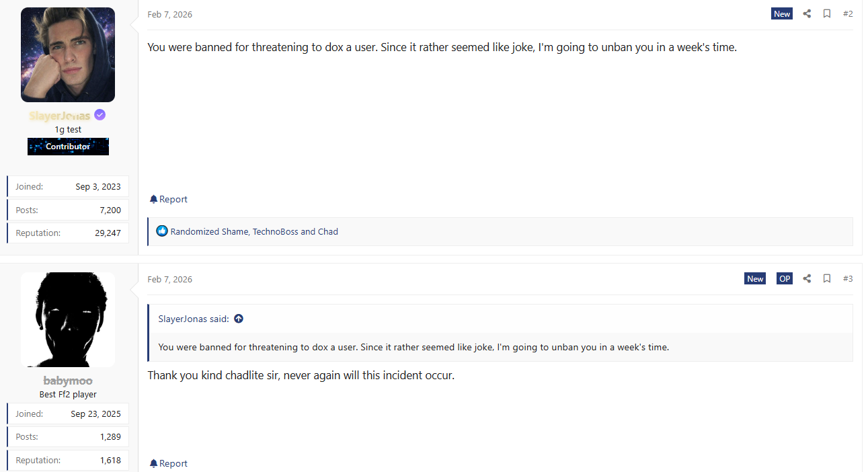Screen dimensions: 868x472
Task: Click the like reaction icon
Action: pyautogui.click(x=161, y=231)
